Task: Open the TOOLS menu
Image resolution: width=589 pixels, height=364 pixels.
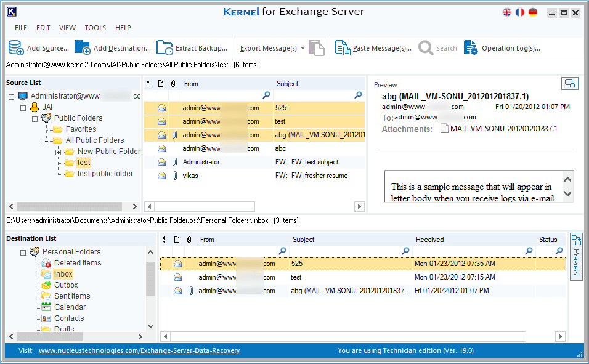Action: pyautogui.click(x=95, y=28)
